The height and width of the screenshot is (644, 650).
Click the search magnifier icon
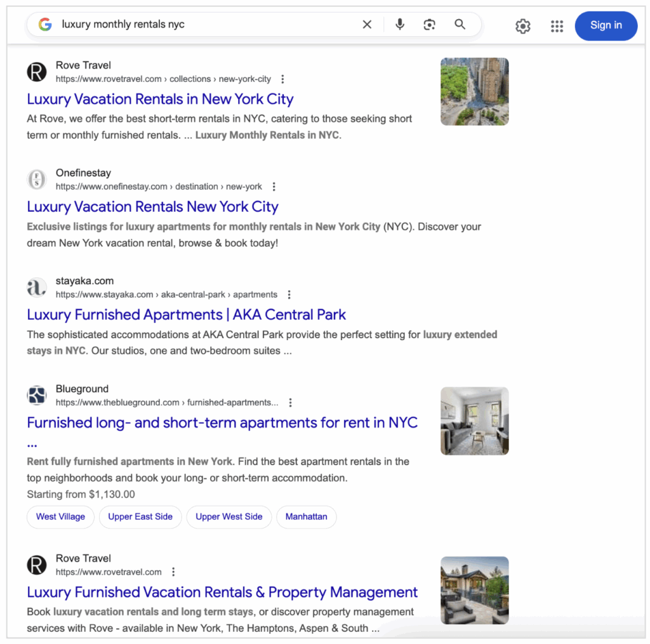pyautogui.click(x=460, y=24)
